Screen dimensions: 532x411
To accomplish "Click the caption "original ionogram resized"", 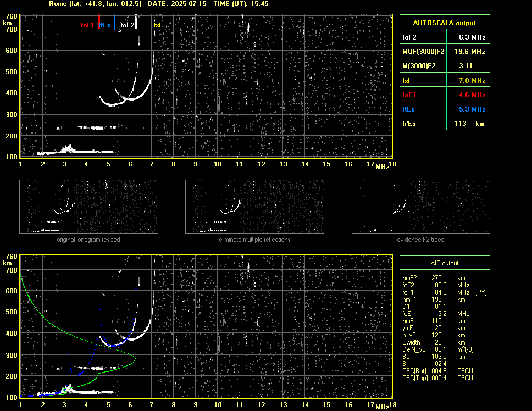I will tap(88, 240).
